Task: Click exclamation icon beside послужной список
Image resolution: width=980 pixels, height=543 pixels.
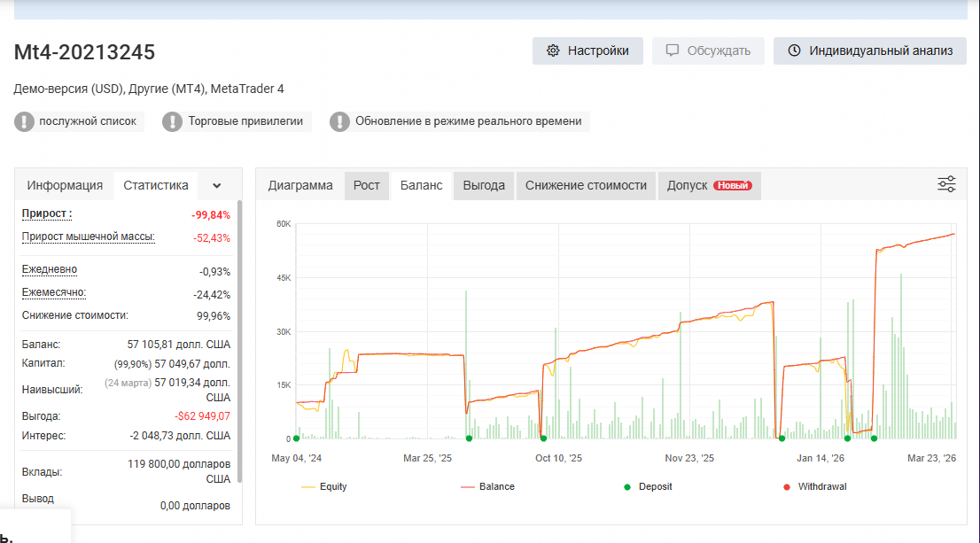Action: 25,122
